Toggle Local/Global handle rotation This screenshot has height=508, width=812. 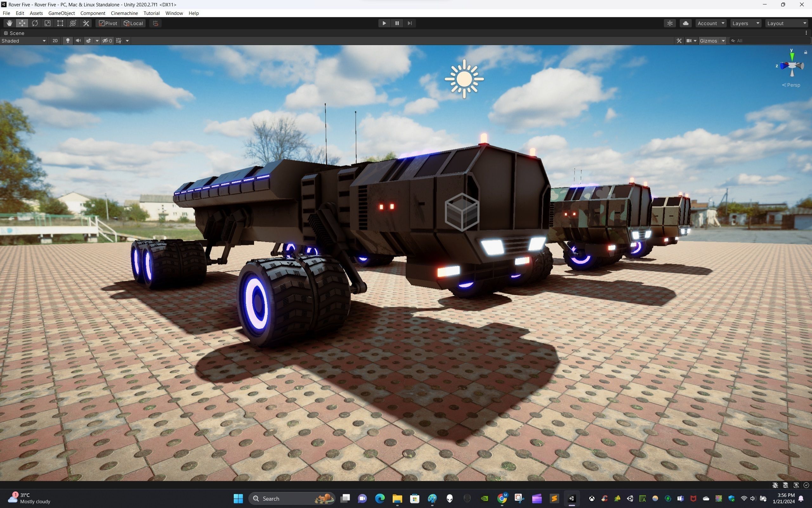click(x=133, y=23)
